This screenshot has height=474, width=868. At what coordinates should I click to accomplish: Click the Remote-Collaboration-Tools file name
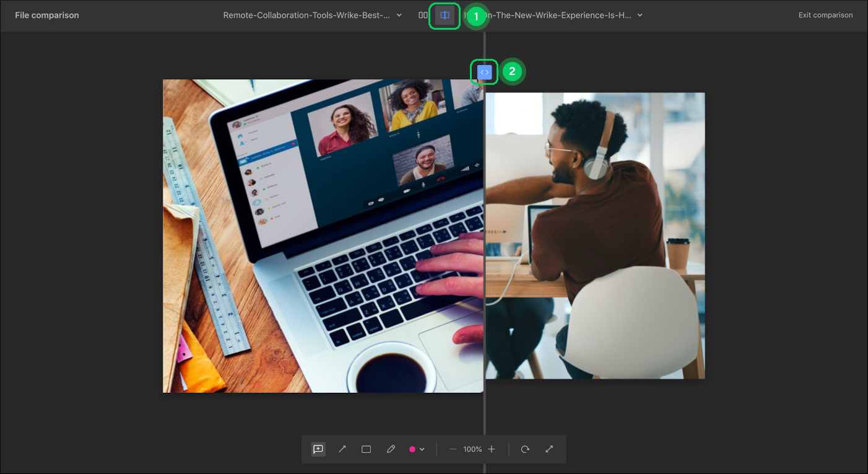tap(306, 15)
